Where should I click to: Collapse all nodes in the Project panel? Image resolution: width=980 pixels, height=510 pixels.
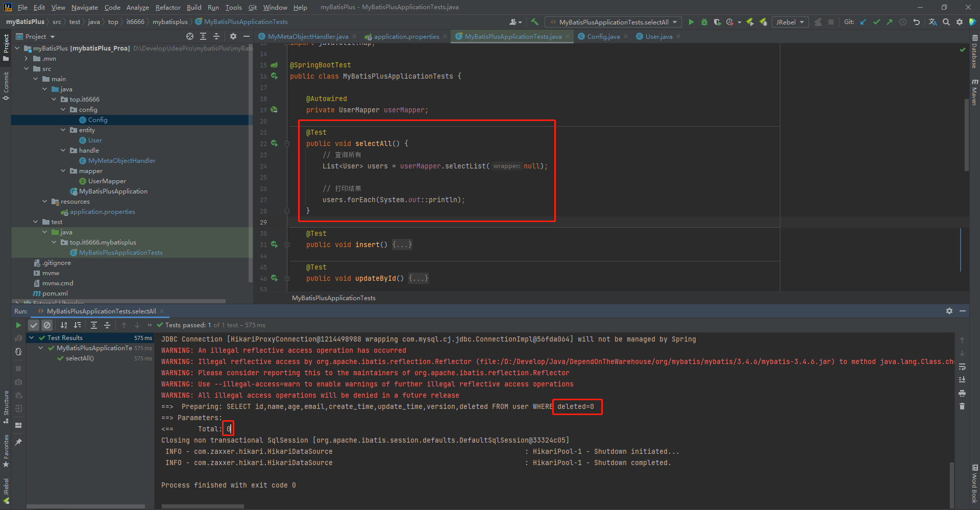point(216,36)
